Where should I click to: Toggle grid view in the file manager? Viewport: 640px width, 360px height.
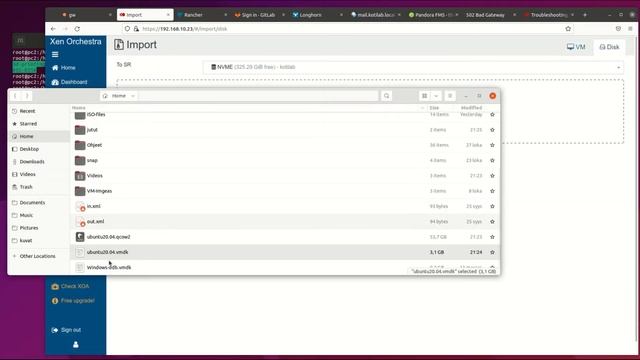coord(424,96)
